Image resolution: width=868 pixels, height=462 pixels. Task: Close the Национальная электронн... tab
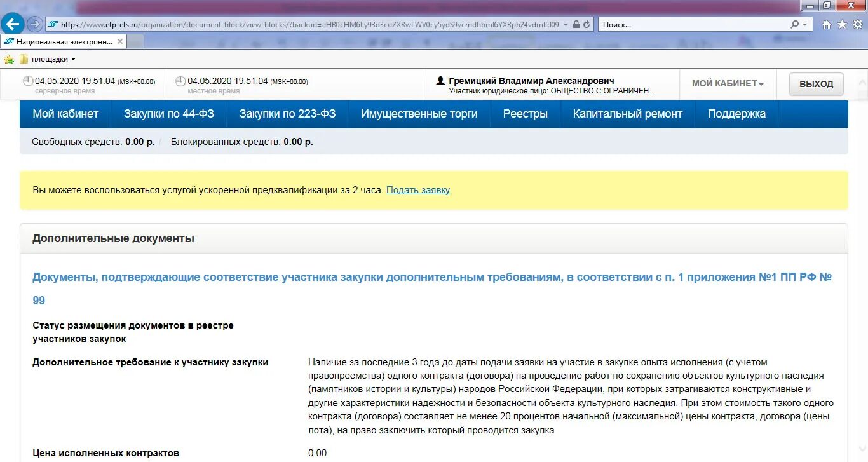119,41
